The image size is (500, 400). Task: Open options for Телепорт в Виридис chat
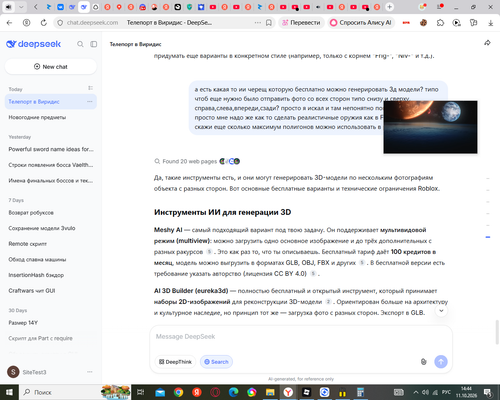(x=90, y=101)
